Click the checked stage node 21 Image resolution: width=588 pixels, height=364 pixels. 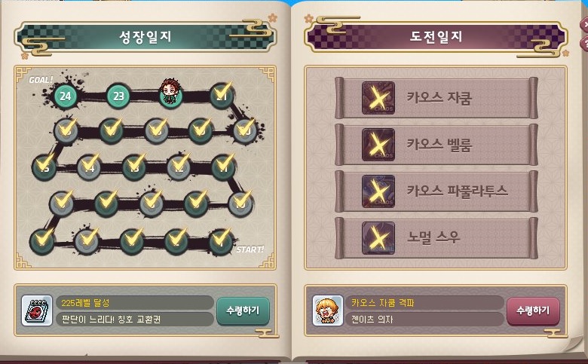point(222,96)
